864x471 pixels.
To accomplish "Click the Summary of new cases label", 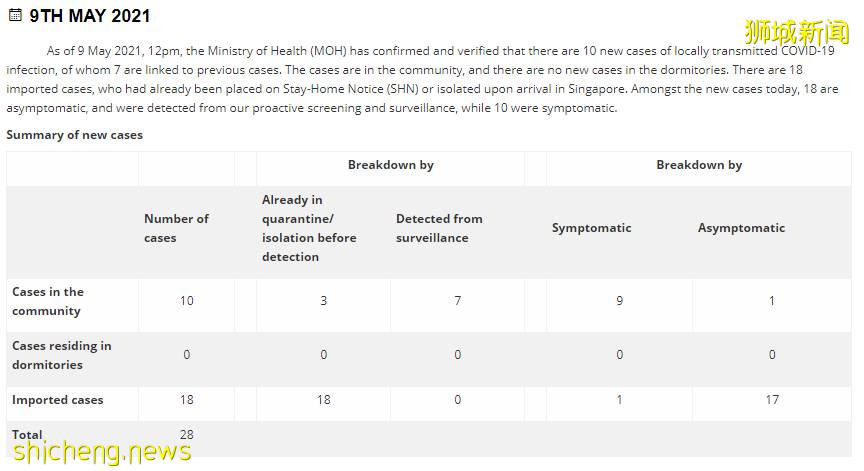I will [74, 135].
